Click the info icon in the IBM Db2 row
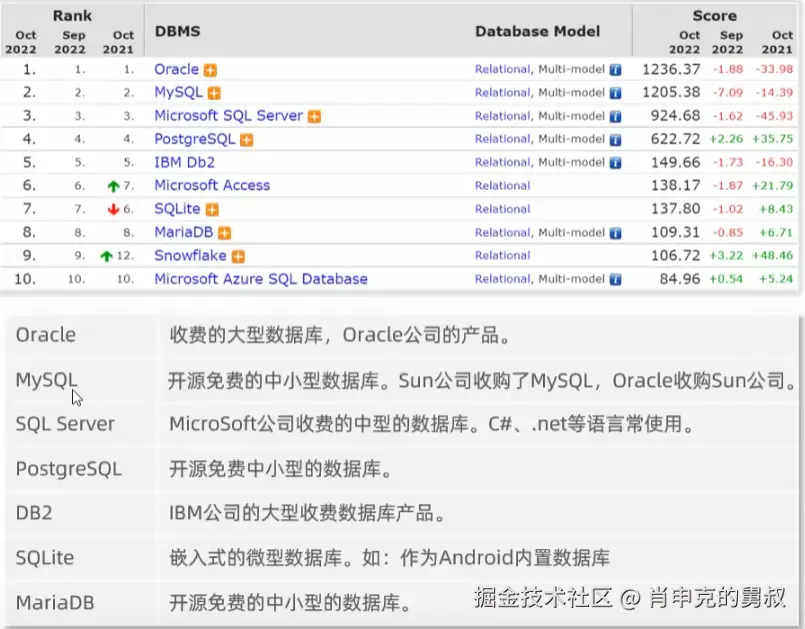The width and height of the screenshot is (805, 629). coord(615,163)
